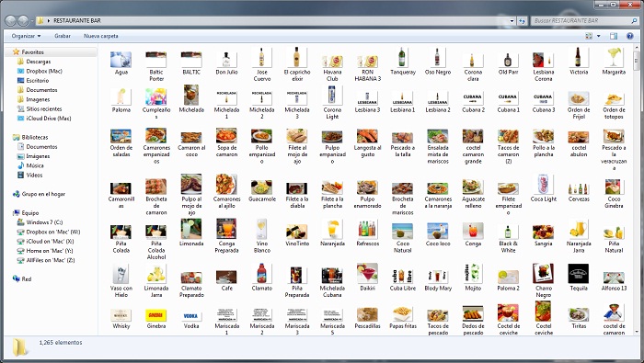Select the Corona Light can icon
Viewport: 644px width, 363px height.
[x=332, y=96]
